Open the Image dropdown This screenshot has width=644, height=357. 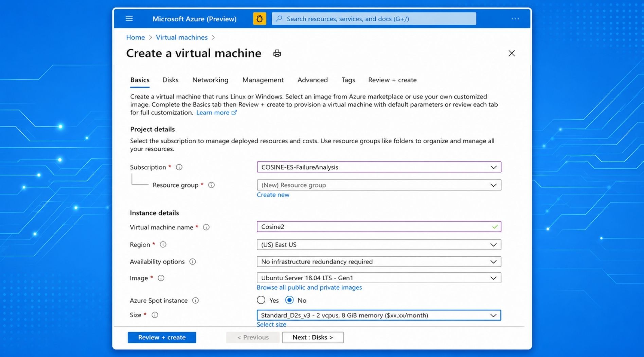point(379,278)
